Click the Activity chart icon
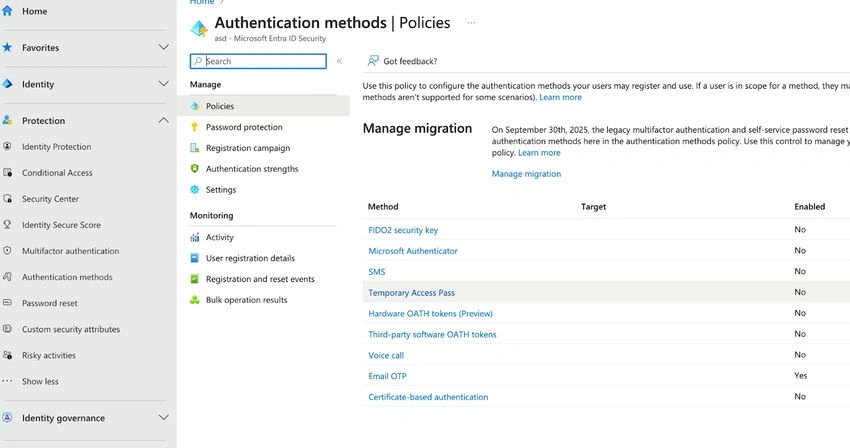This screenshot has height=448, width=850. [x=195, y=237]
